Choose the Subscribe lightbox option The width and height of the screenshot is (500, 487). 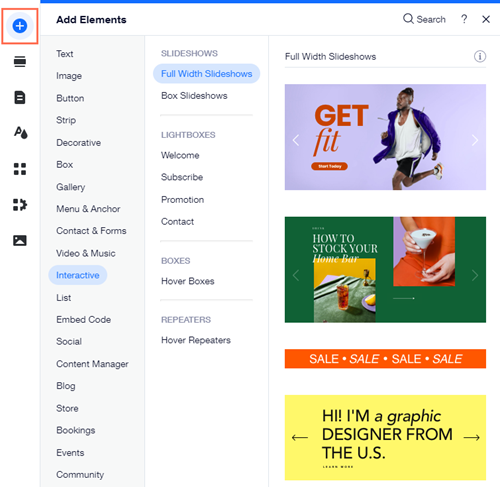pyautogui.click(x=182, y=177)
